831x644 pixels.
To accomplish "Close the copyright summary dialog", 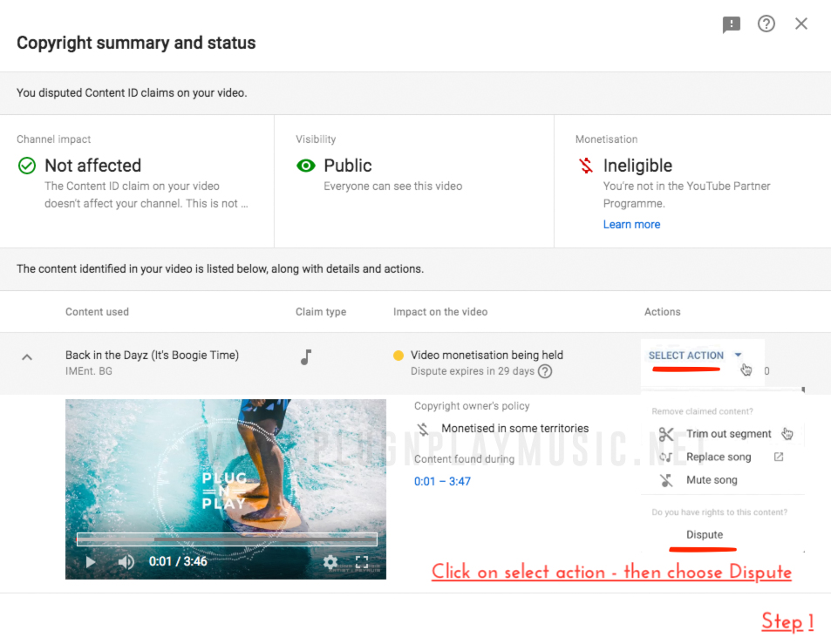I will click(x=801, y=24).
